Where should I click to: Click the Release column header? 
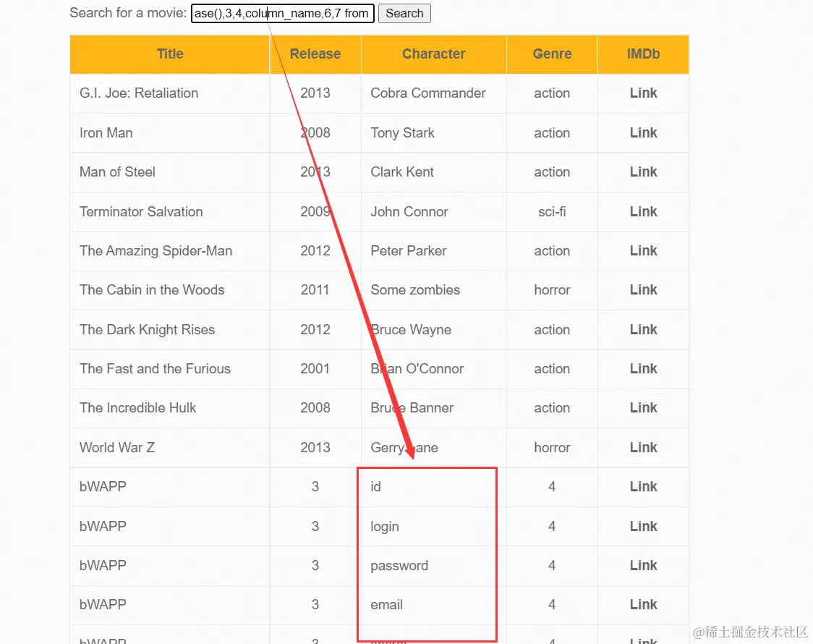tap(315, 54)
